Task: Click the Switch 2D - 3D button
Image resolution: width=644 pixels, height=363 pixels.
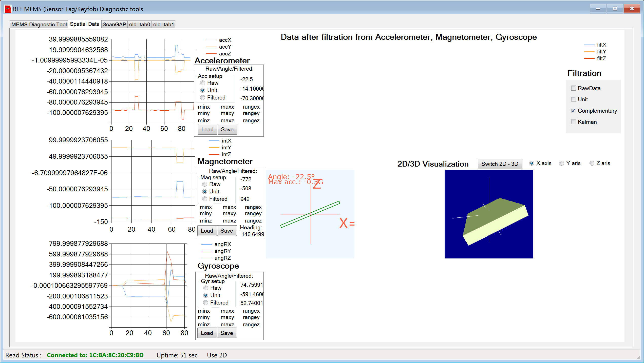Action: 500,164
